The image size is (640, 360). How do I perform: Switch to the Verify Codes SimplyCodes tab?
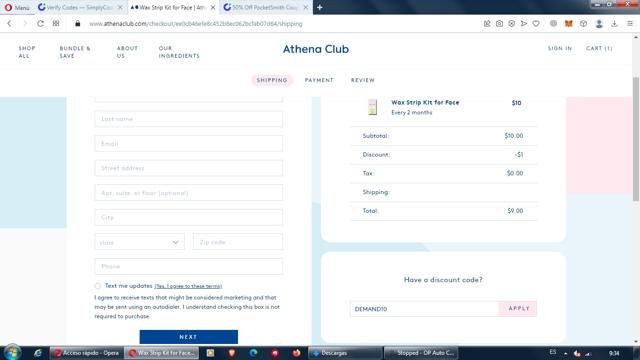point(79,7)
